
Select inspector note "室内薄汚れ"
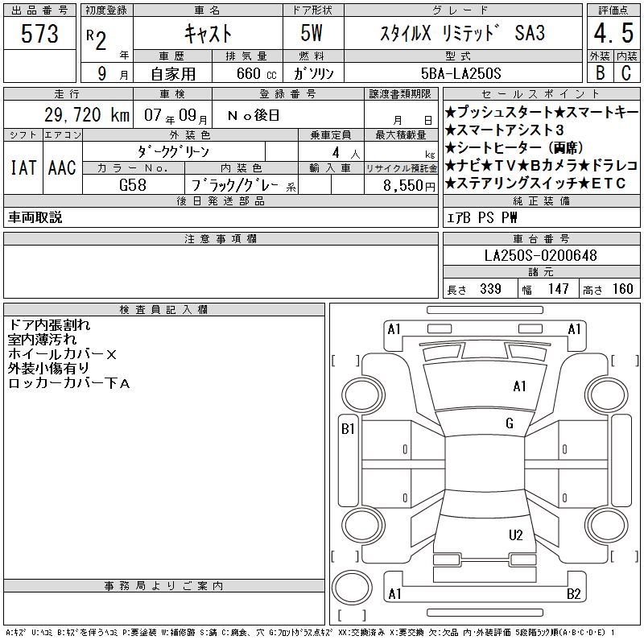42,340
